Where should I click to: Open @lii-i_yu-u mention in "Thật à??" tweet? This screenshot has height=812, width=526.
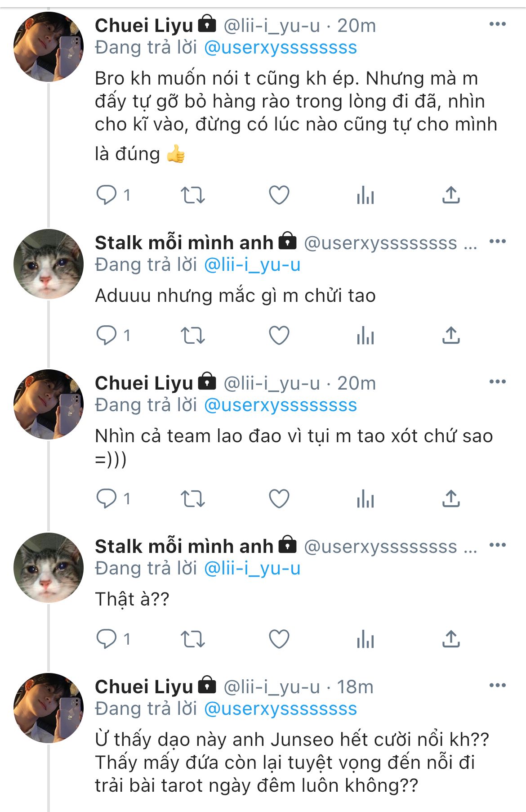[x=252, y=569]
